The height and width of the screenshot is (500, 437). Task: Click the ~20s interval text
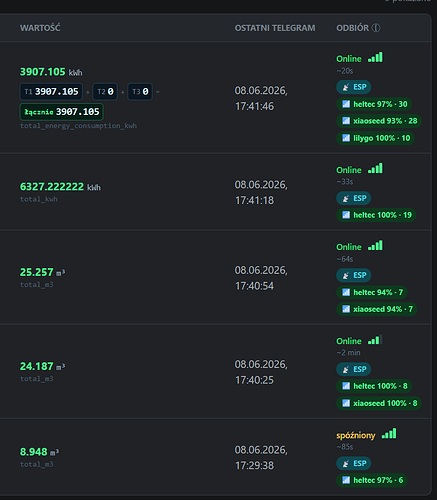pyautogui.click(x=345, y=71)
